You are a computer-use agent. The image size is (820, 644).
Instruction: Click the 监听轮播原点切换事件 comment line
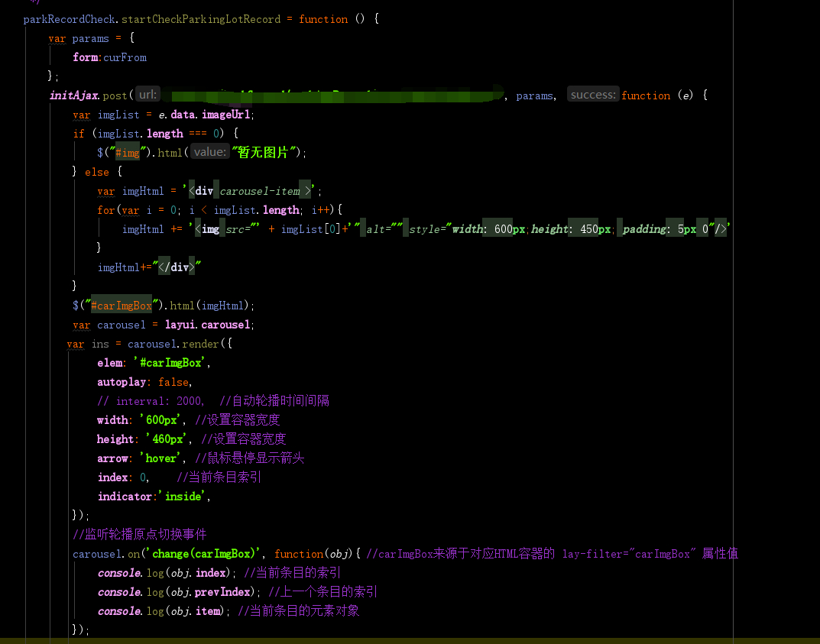pos(140,534)
